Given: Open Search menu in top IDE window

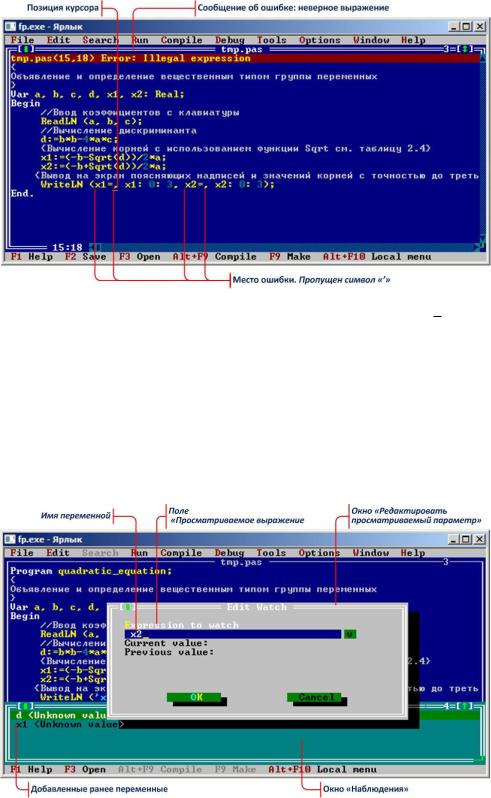Looking at the screenshot, I should coord(100,40).
